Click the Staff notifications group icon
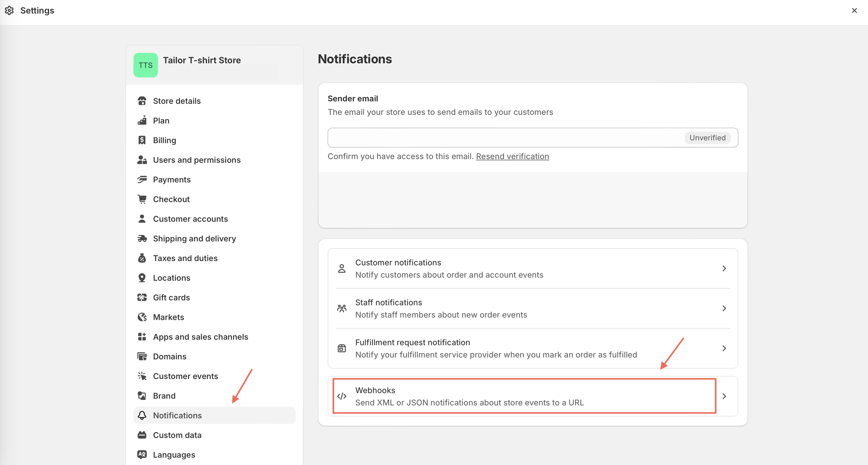868x465 pixels. [x=341, y=308]
